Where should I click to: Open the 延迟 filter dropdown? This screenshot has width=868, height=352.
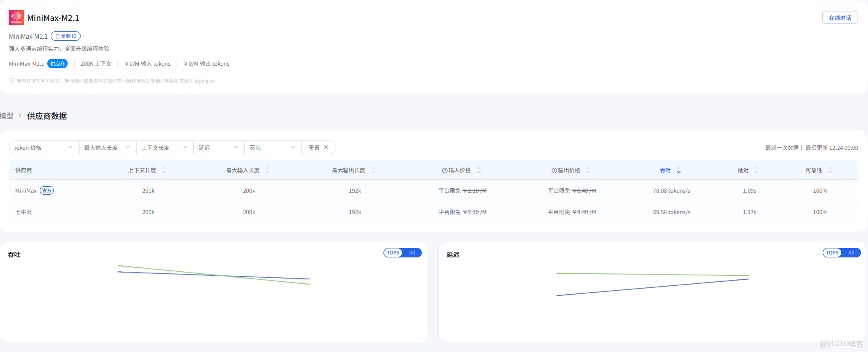click(218, 148)
